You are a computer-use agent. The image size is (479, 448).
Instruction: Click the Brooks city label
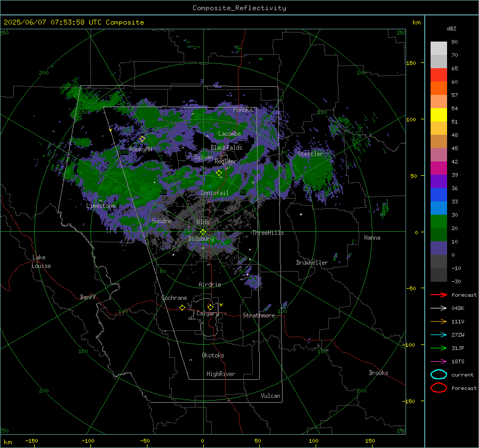click(x=378, y=373)
